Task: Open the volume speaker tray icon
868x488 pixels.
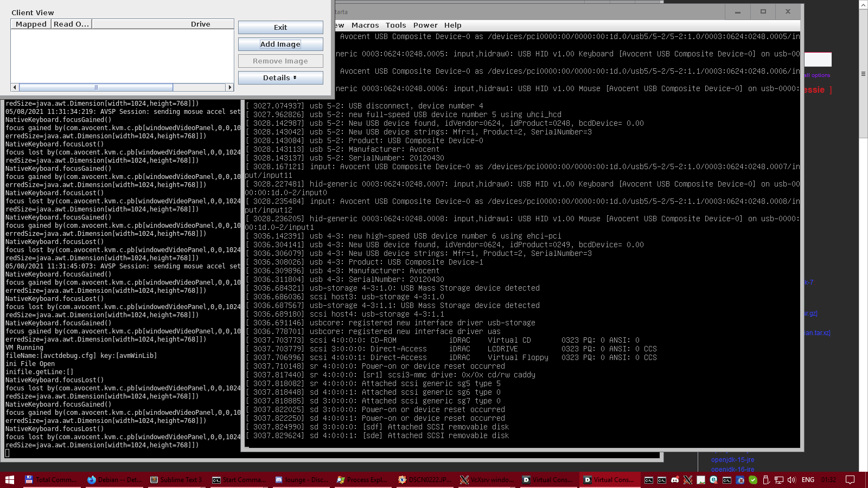Action: [x=792, y=480]
